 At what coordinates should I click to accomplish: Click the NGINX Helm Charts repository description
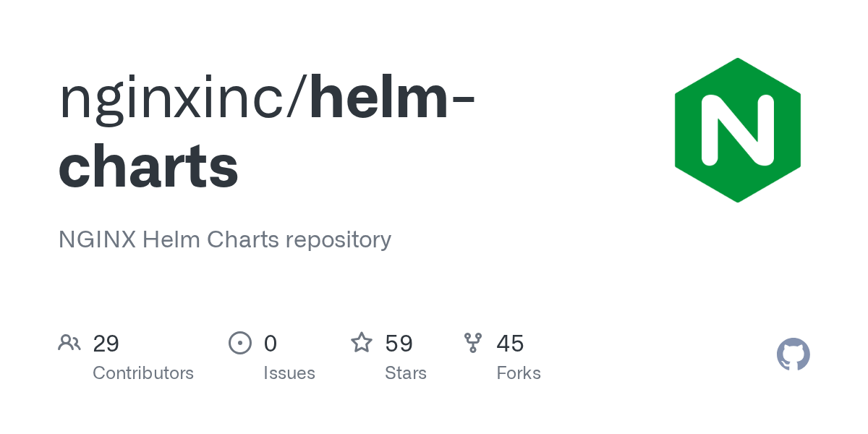(225, 239)
